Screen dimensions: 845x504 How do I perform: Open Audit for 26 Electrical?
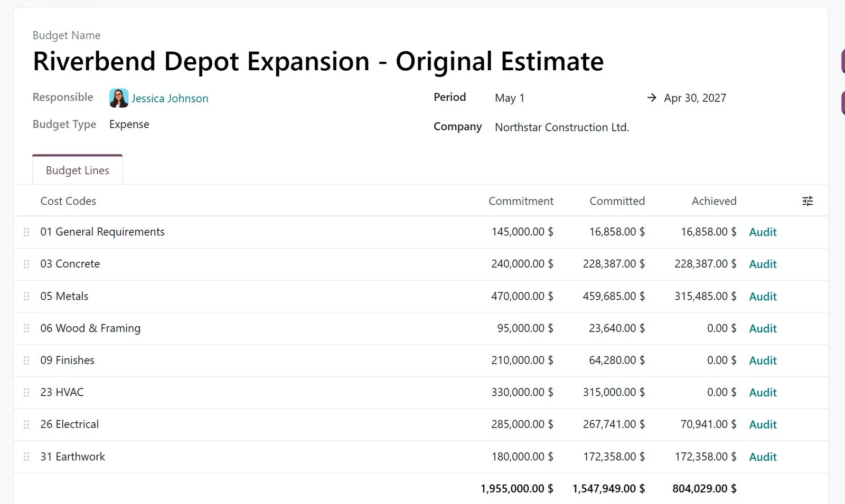763,424
